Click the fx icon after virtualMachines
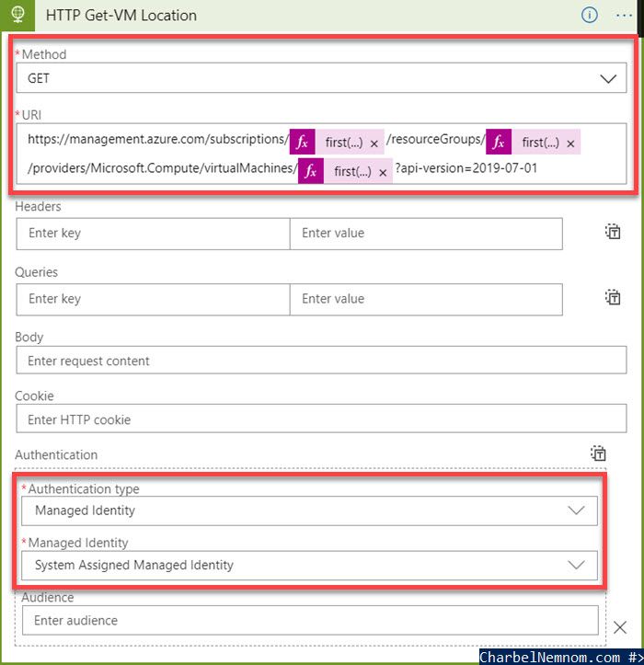The image size is (644, 665). [x=311, y=172]
